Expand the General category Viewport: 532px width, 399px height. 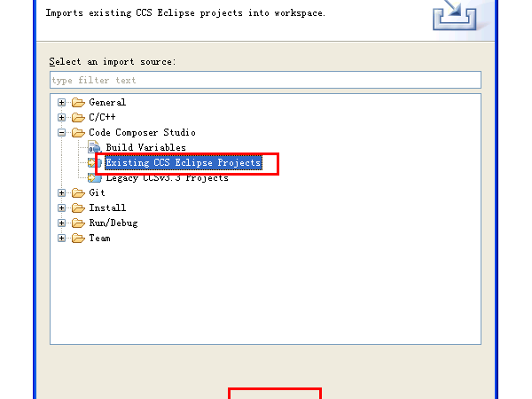(62, 102)
